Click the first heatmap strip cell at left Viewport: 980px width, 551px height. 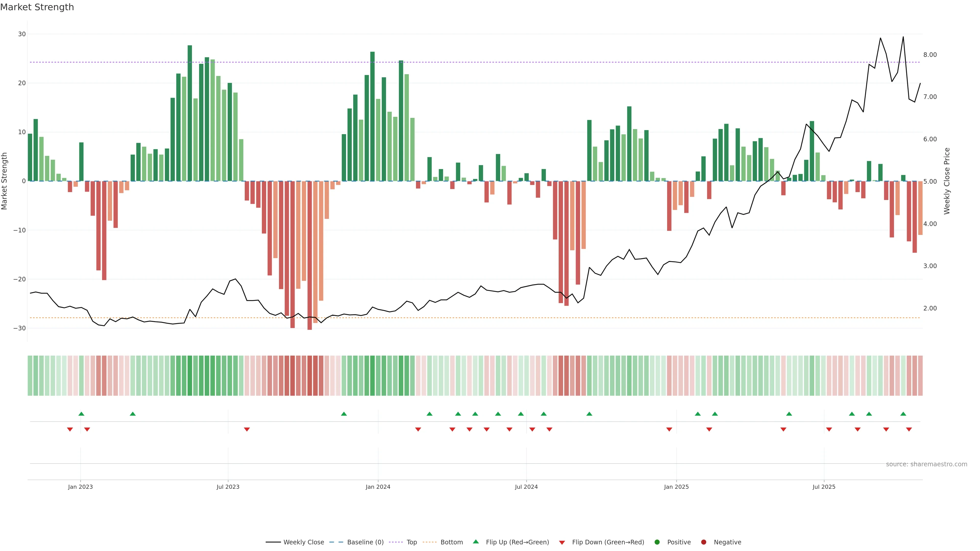30,376
